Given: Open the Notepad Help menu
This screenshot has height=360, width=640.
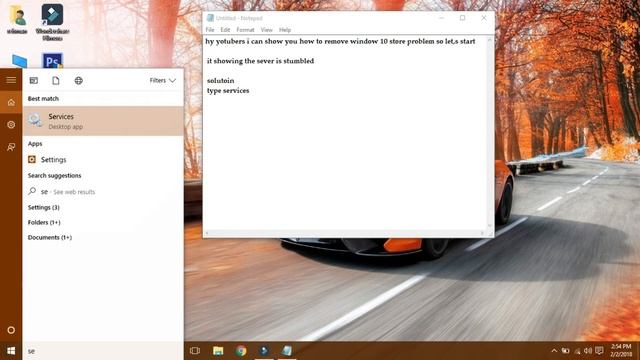Looking at the screenshot, I should point(285,30).
